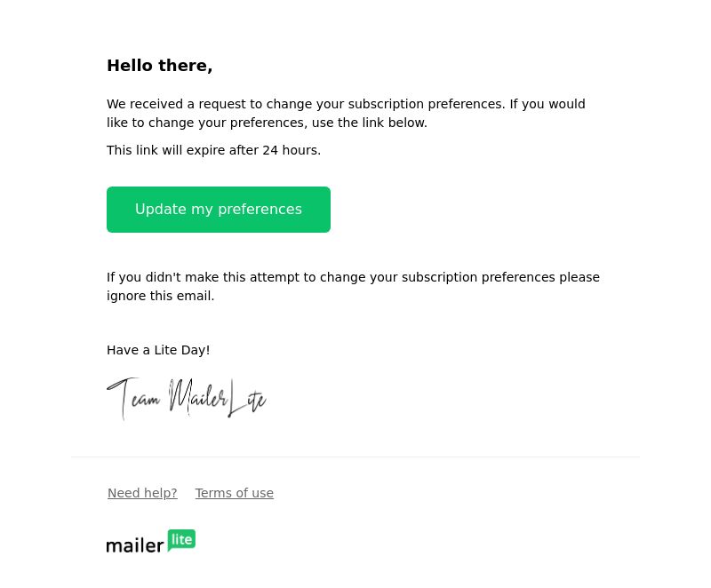
Task: Click the ignore this email text
Action: [x=161, y=296]
